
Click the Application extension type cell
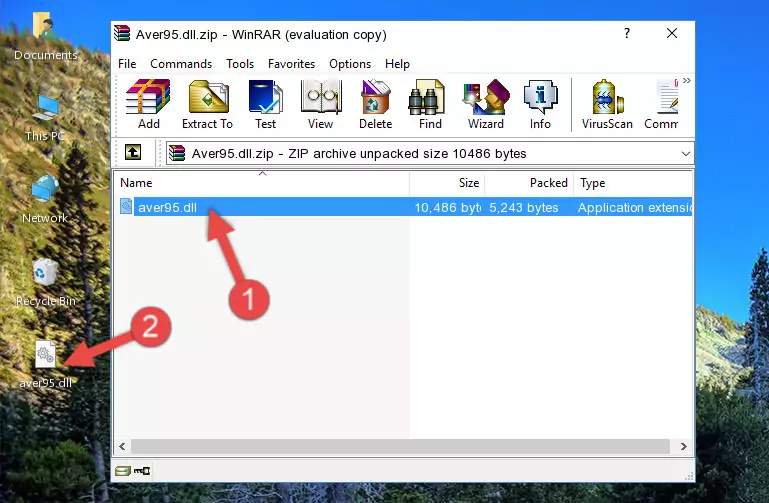(x=635, y=207)
